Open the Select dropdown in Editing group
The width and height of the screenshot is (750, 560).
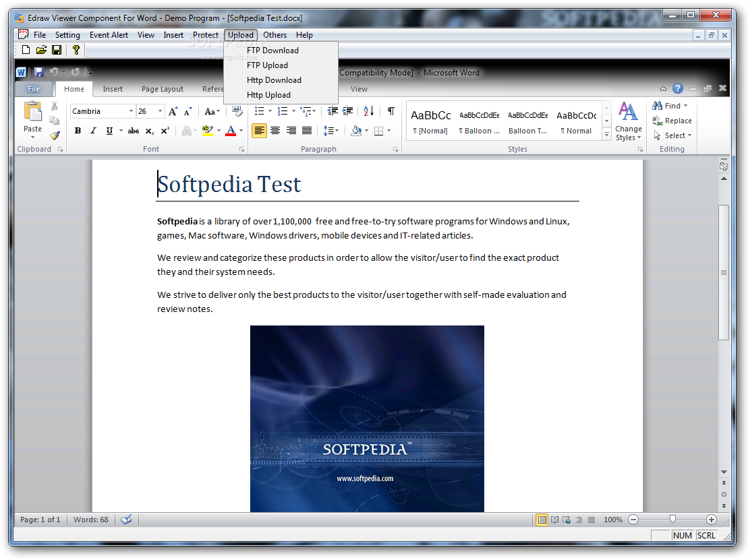click(x=672, y=135)
